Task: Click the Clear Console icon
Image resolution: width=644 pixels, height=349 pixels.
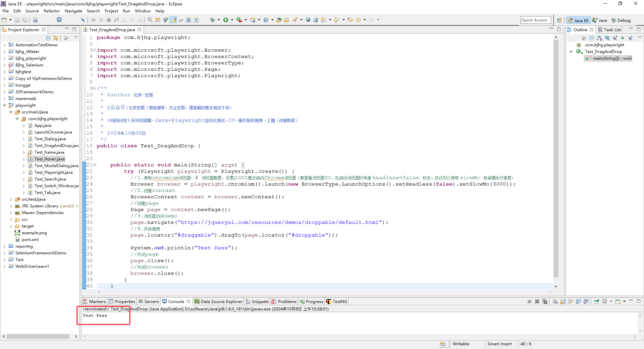Action: (555, 301)
